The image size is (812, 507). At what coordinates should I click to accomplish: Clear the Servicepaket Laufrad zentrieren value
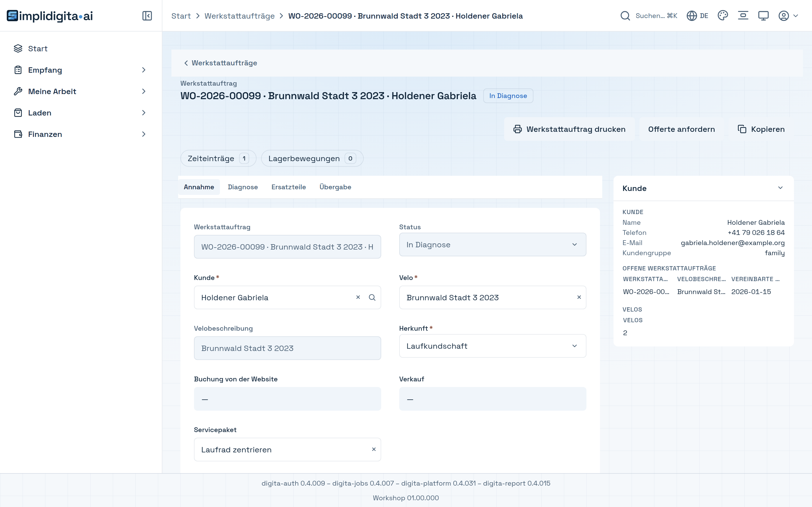pyautogui.click(x=374, y=449)
